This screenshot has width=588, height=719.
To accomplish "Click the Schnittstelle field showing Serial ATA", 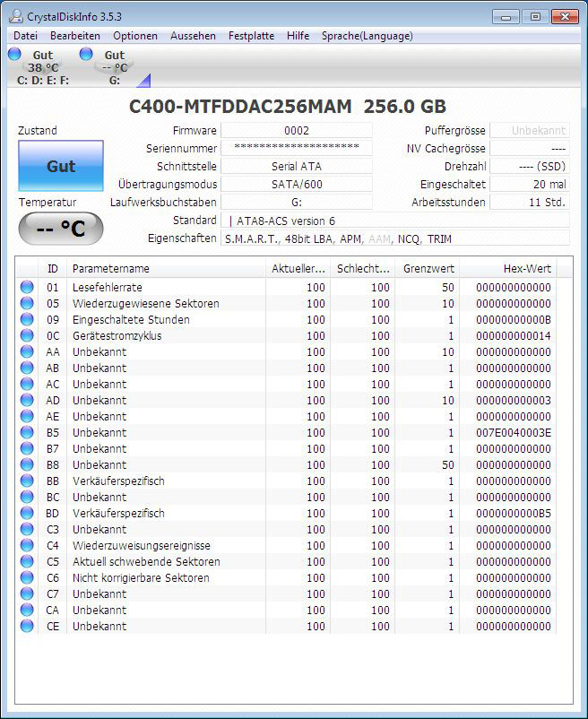I will click(x=297, y=166).
